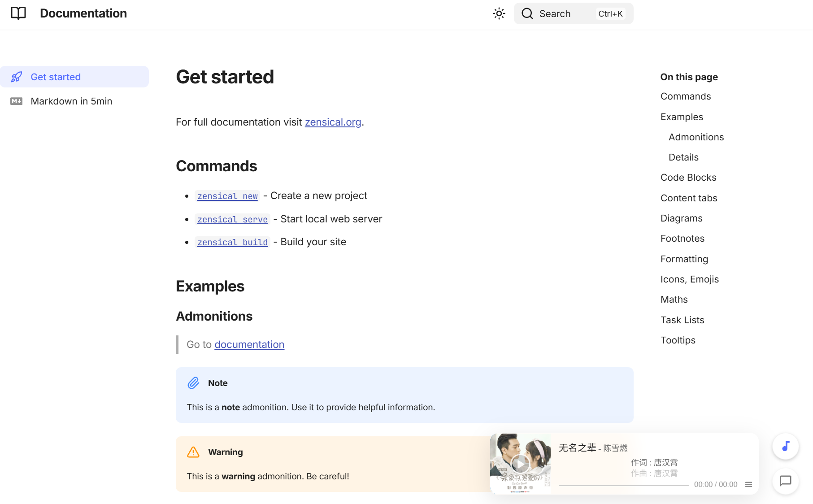Click the paperclip icon in the Note admonition
This screenshot has height=504, width=813.
(x=193, y=383)
